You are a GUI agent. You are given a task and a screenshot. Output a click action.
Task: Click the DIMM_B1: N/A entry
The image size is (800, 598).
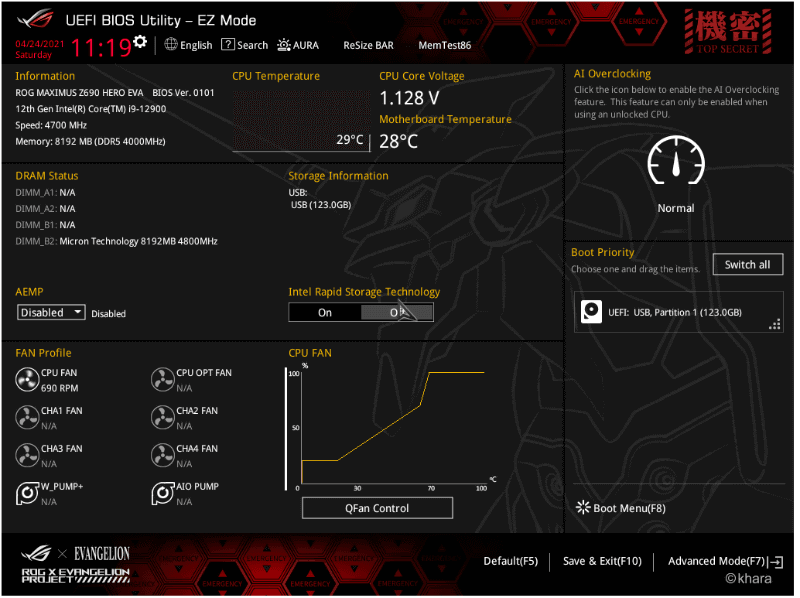point(45,226)
